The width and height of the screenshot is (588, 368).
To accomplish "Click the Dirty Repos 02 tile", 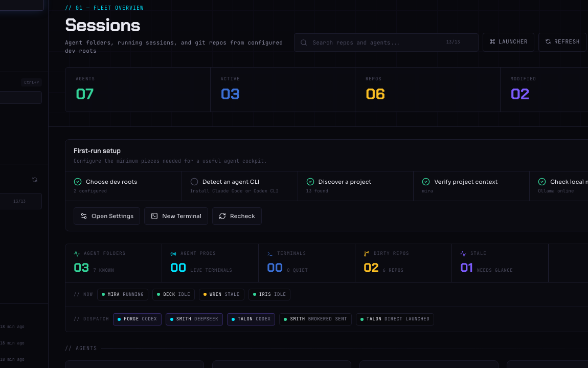I will coord(403,263).
